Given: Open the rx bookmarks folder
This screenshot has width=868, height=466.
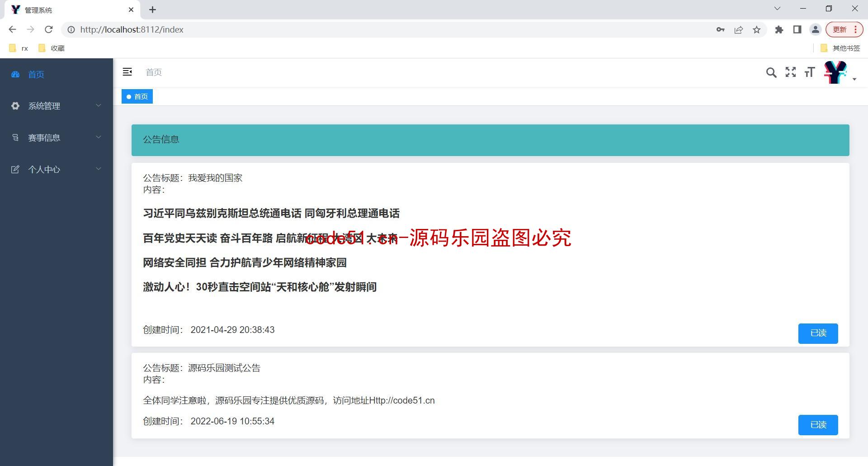Looking at the screenshot, I should (19, 48).
